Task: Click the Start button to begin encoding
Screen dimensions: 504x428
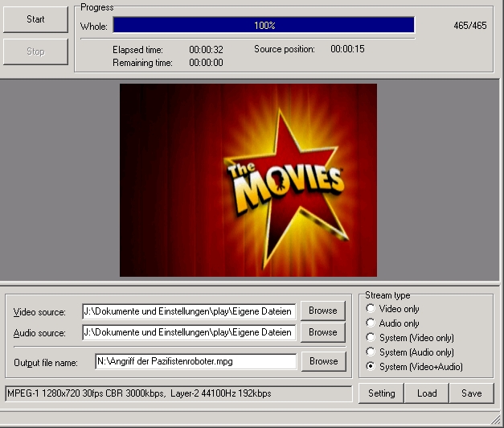Action: coord(35,19)
